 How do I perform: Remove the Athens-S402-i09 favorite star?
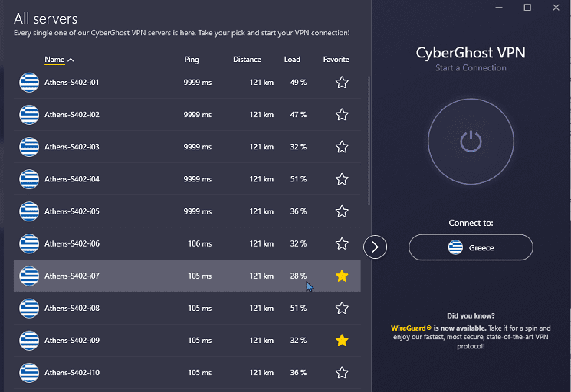click(342, 341)
